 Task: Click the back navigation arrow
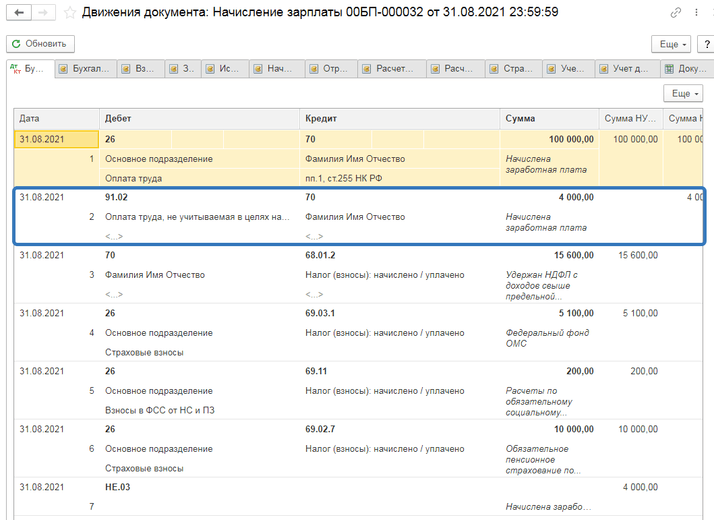click(x=18, y=13)
